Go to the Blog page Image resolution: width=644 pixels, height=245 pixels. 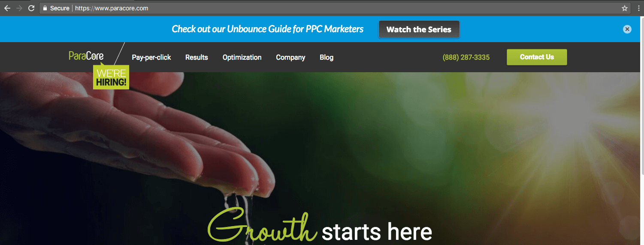(327, 57)
